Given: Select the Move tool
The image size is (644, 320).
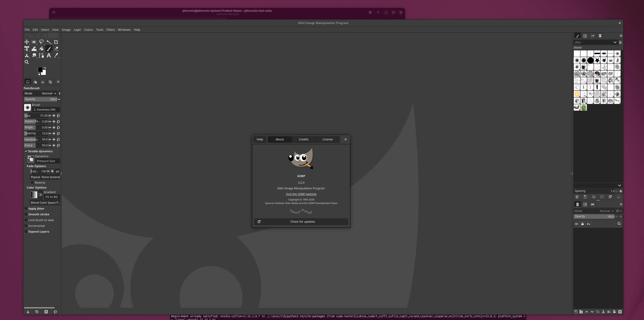Looking at the screenshot, I should [x=27, y=42].
